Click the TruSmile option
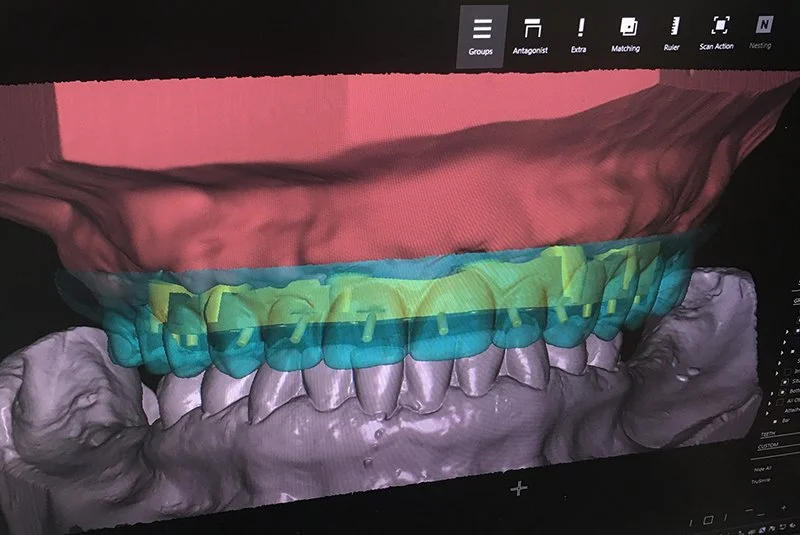 point(761,481)
